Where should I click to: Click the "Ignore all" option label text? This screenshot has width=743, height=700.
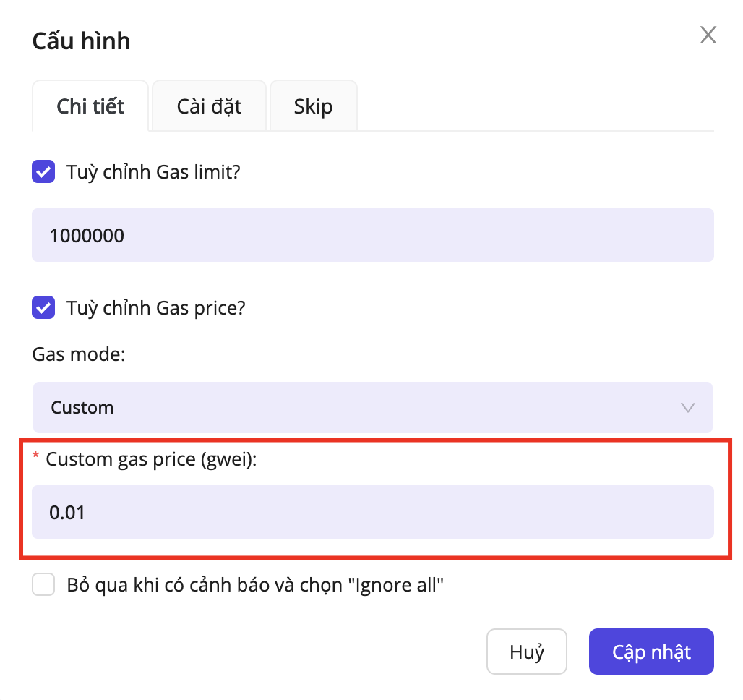253,584
